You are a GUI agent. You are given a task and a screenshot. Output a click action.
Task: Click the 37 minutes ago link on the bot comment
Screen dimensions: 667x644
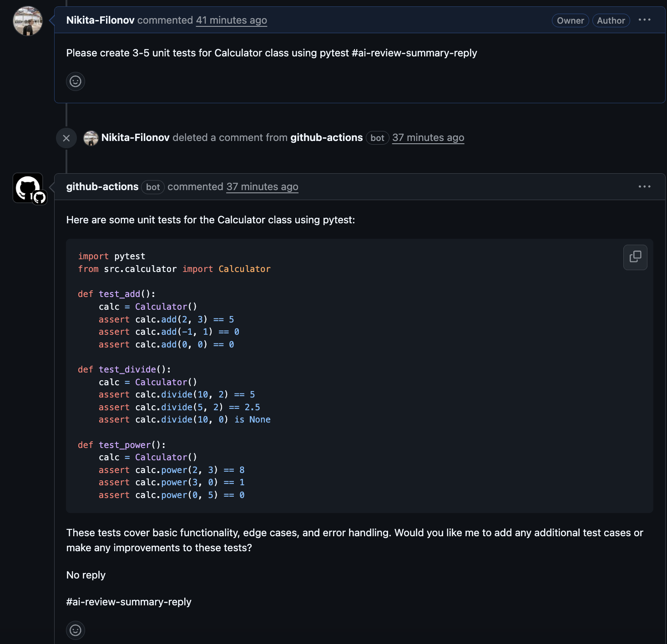point(262,186)
